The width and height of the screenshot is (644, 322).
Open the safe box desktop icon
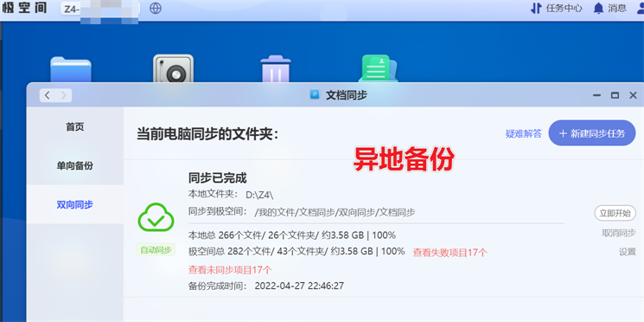(x=173, y=69)
